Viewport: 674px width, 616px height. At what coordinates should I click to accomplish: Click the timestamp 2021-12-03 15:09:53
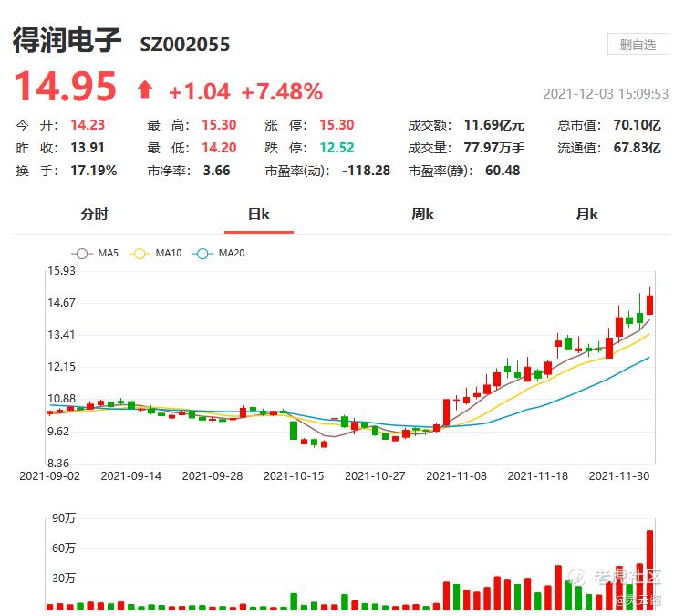(606, 94)
